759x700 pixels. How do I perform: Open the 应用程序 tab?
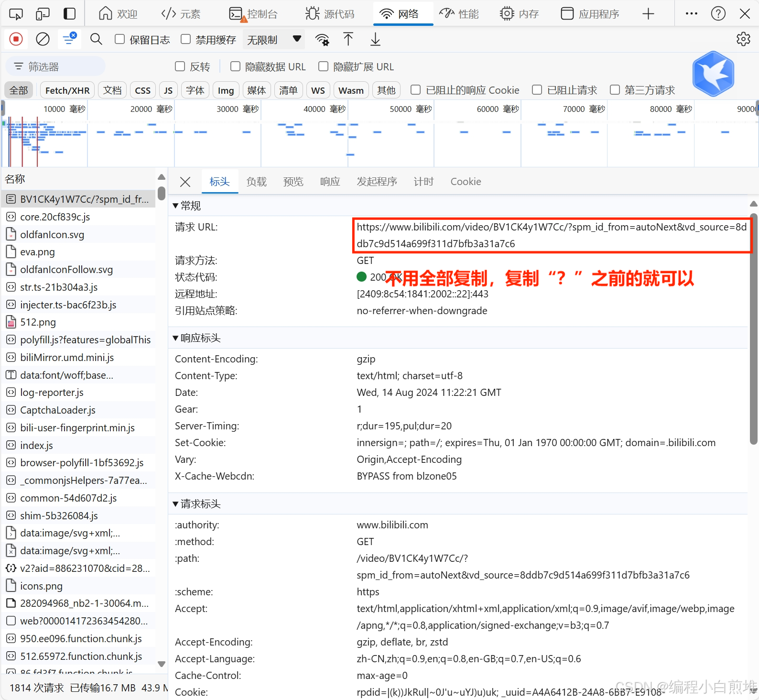tap(590, 14)
